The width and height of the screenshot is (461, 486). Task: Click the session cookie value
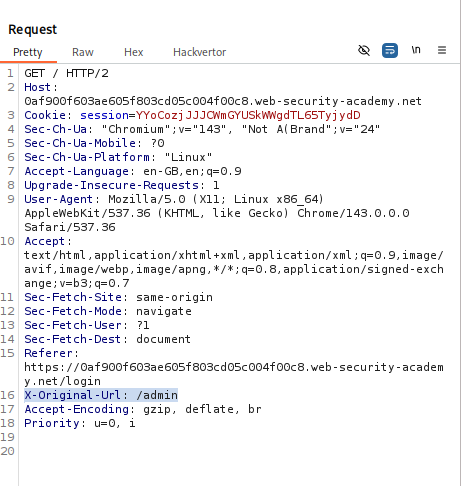coord(248,115)
